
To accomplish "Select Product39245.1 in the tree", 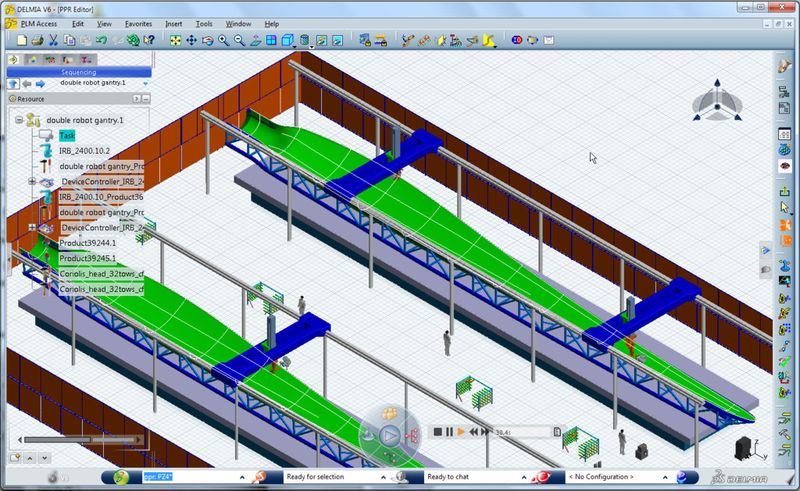I will (x=88, y=258).
